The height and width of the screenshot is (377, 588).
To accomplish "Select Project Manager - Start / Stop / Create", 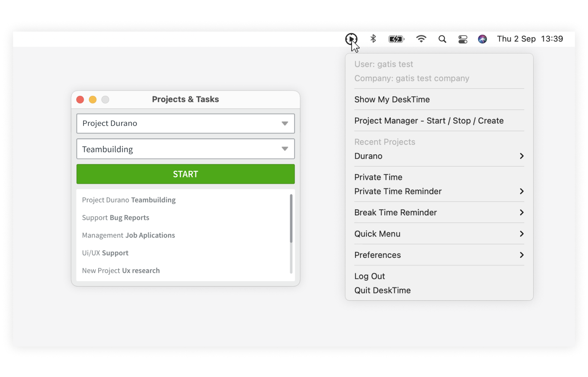I will click(429, 121).
